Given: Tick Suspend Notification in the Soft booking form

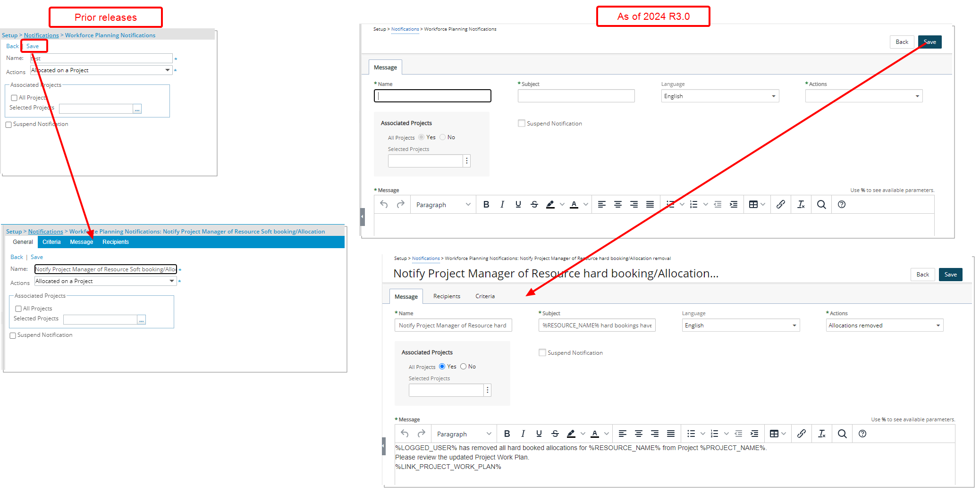Looking at the screenshot, I should coord(13,335).
